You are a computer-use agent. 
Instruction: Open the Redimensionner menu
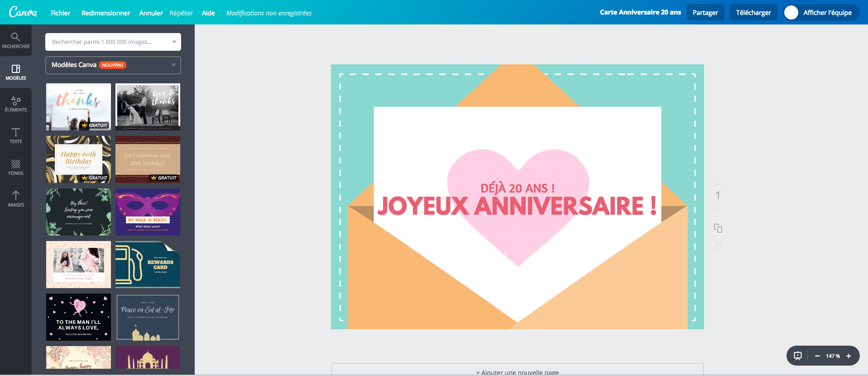[106, 13]
